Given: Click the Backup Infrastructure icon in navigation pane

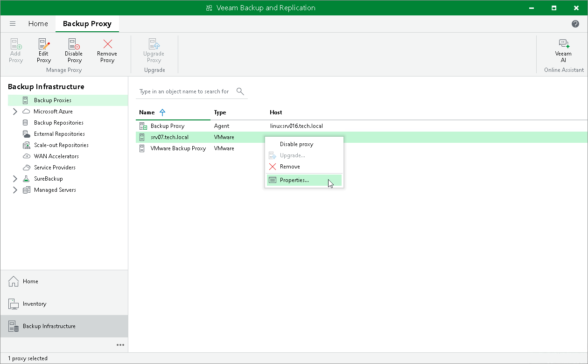Looking at the screenshot, I should 14,326.
